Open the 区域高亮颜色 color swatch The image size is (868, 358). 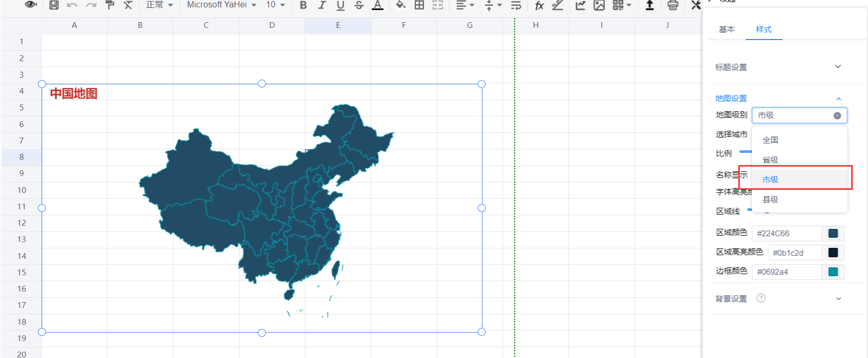(x=833, y=253)
